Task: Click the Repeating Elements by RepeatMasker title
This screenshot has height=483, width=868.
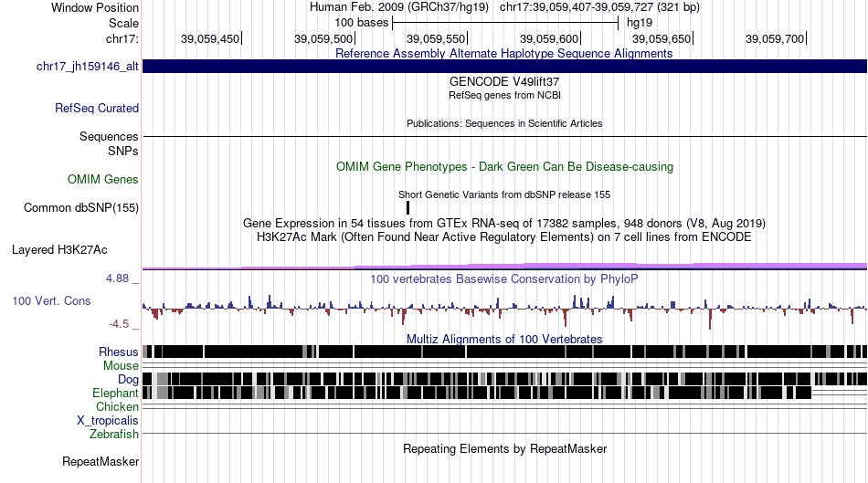Action: (505, 448)
